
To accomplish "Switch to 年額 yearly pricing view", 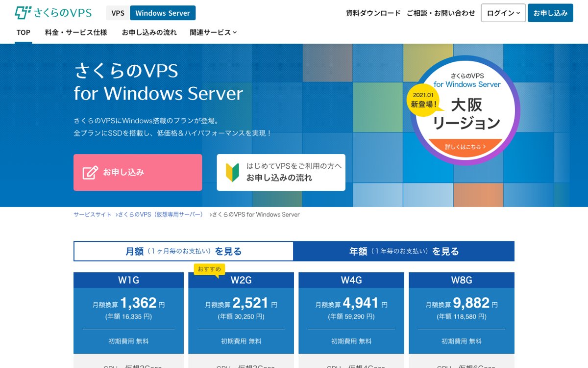I will point(404,251).
